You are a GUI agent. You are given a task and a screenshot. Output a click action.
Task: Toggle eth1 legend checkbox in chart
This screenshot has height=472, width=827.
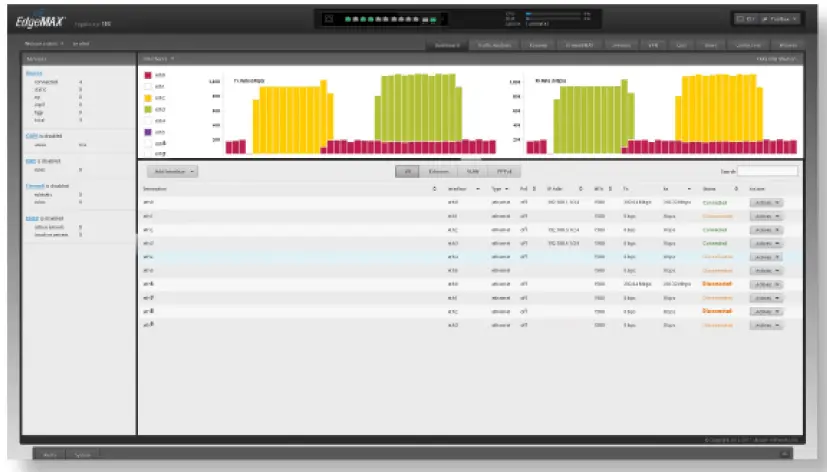pyautogui.click(x=148, y=86)
